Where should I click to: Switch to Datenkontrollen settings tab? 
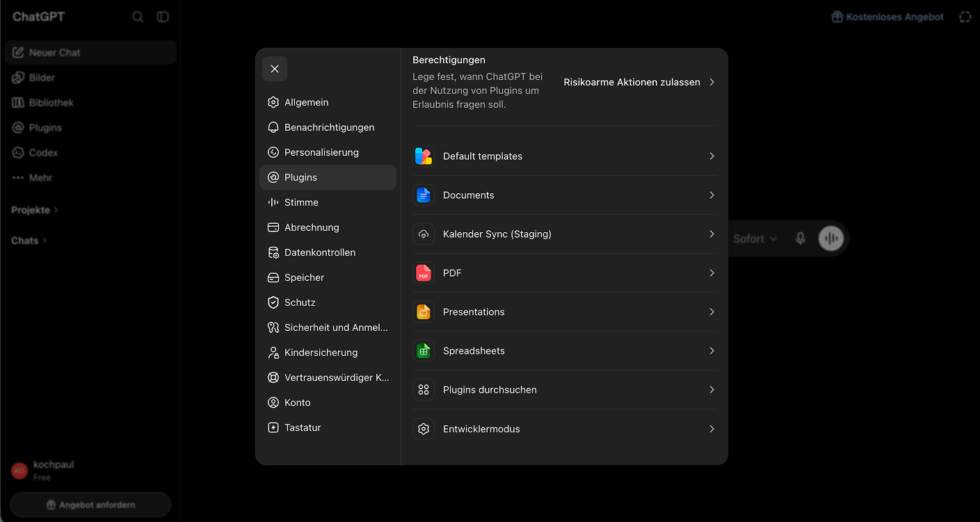pyautogui.click(x=328, y=252)
